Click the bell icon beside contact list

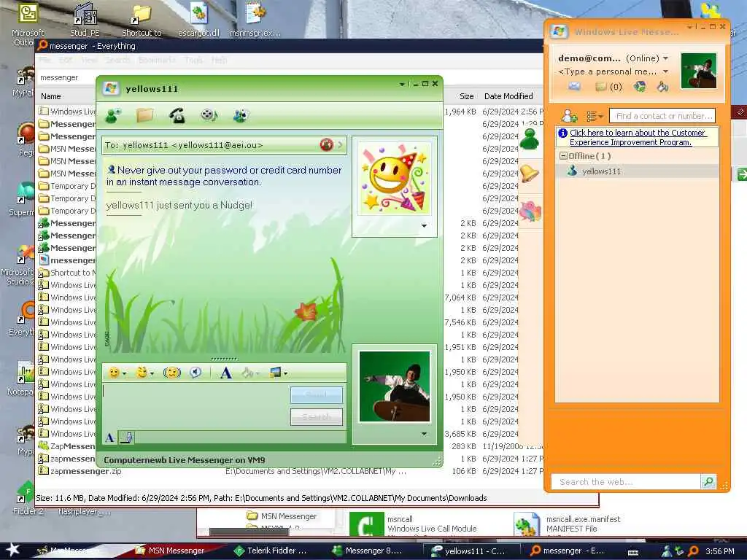pos(530,174)
